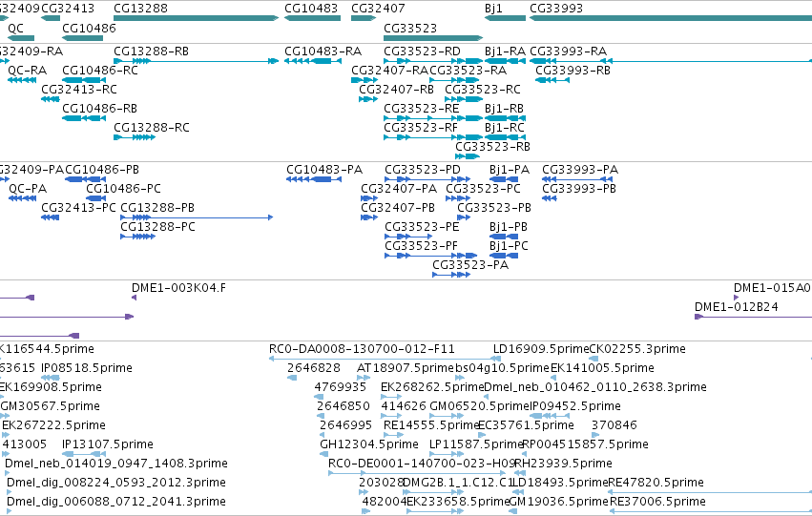Click the Dmel_dig_008224_0593_2012.3prime label

(x=116, y=483)
